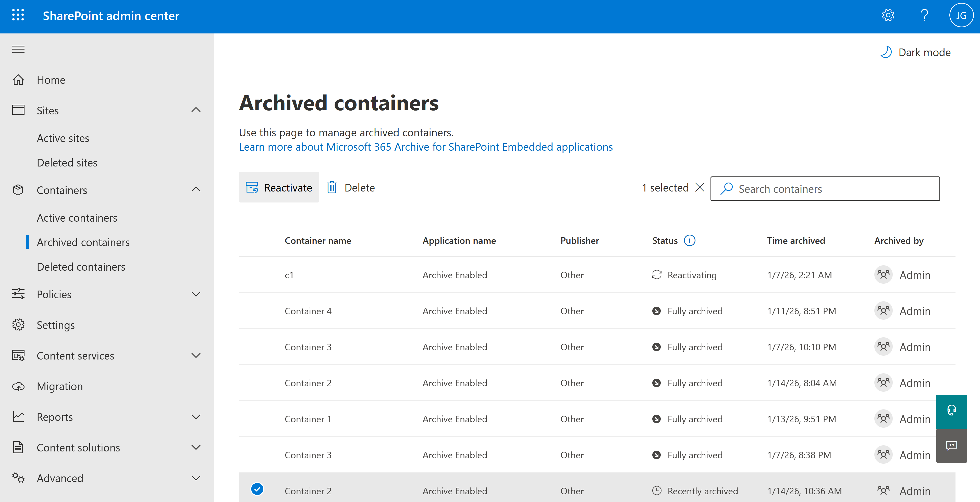Viewport: 980px width, 502px height.
Task: Open the help question mark icon
Action: (924, 15)
